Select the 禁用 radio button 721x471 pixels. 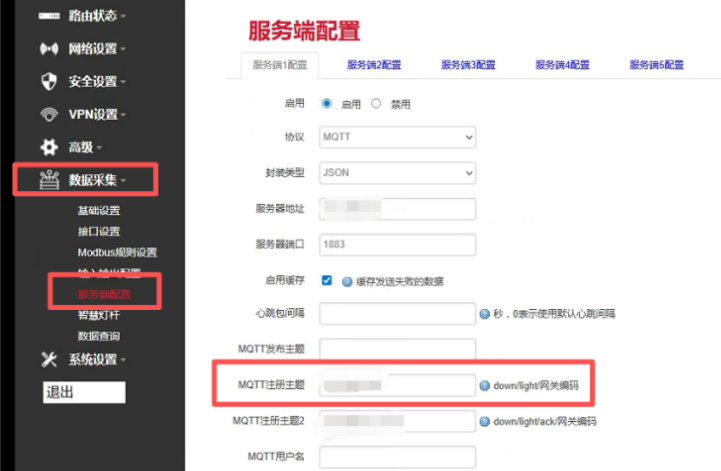coord(376,103)
